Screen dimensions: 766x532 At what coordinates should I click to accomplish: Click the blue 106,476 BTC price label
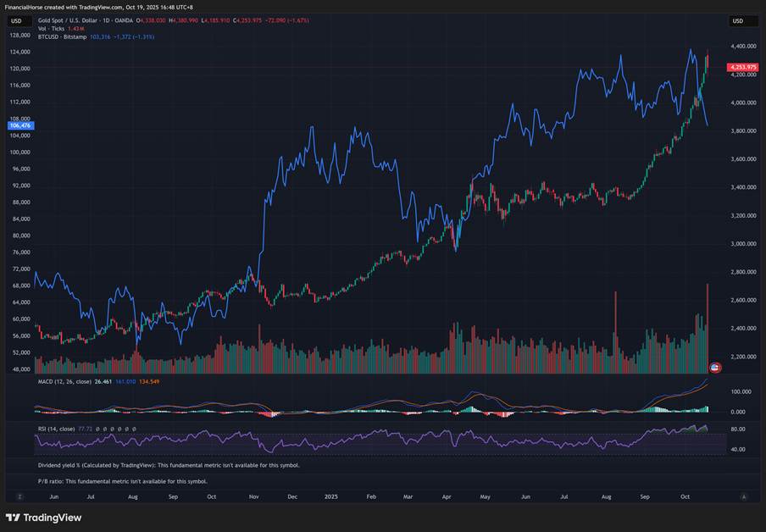[20, 125]
